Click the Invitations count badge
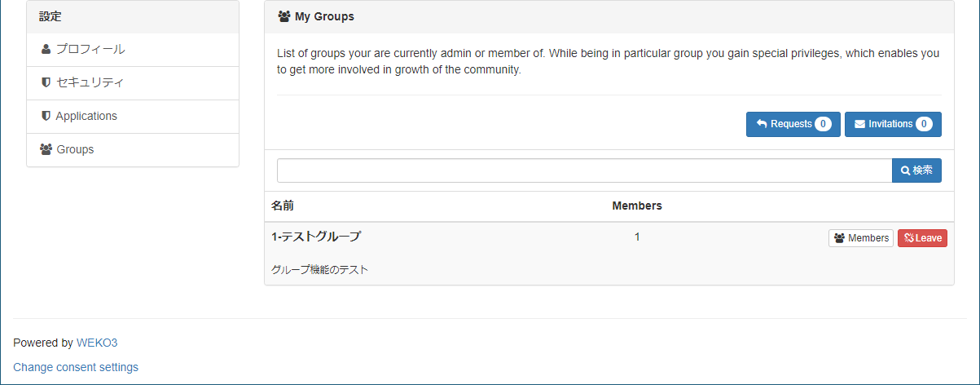 click(924, 124)
